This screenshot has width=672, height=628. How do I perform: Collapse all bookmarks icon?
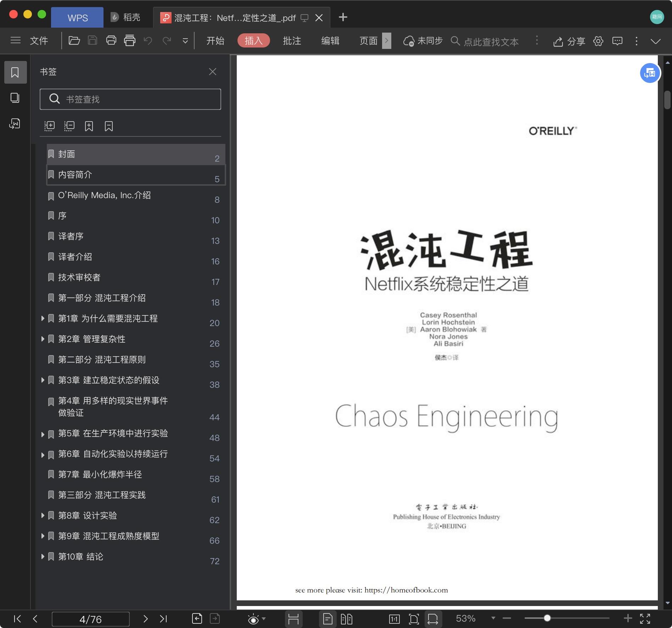[69, 126]
